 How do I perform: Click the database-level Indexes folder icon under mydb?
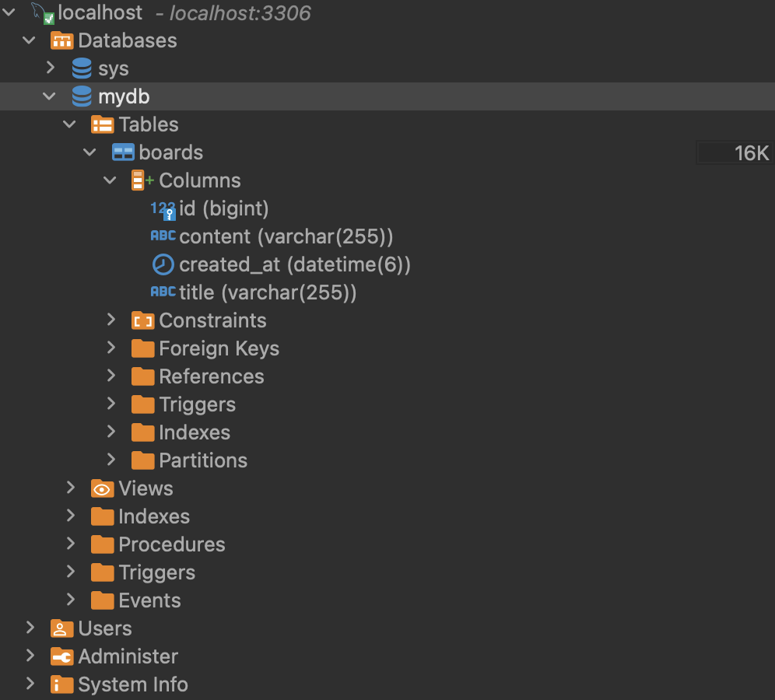(x=102, y=516)
